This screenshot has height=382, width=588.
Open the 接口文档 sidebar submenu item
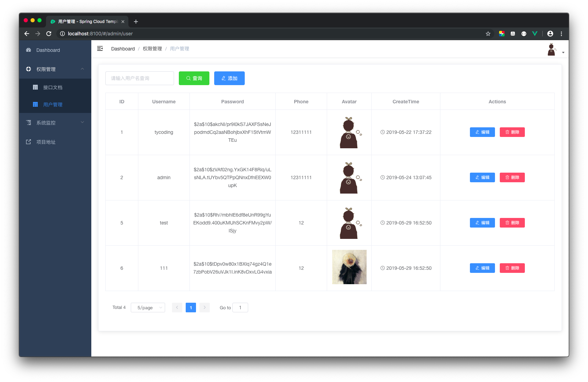[x=55, y=88]
